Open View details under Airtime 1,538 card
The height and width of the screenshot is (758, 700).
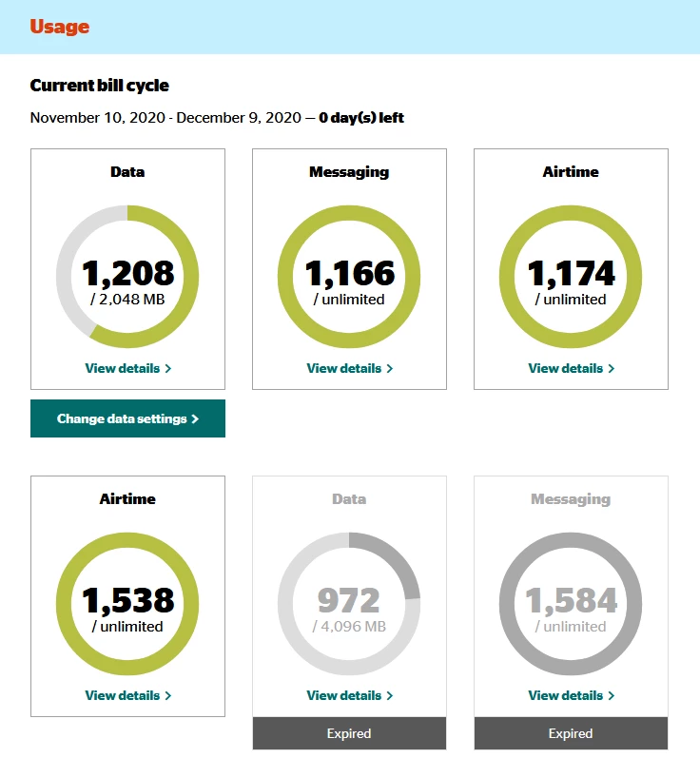[128, 695]
